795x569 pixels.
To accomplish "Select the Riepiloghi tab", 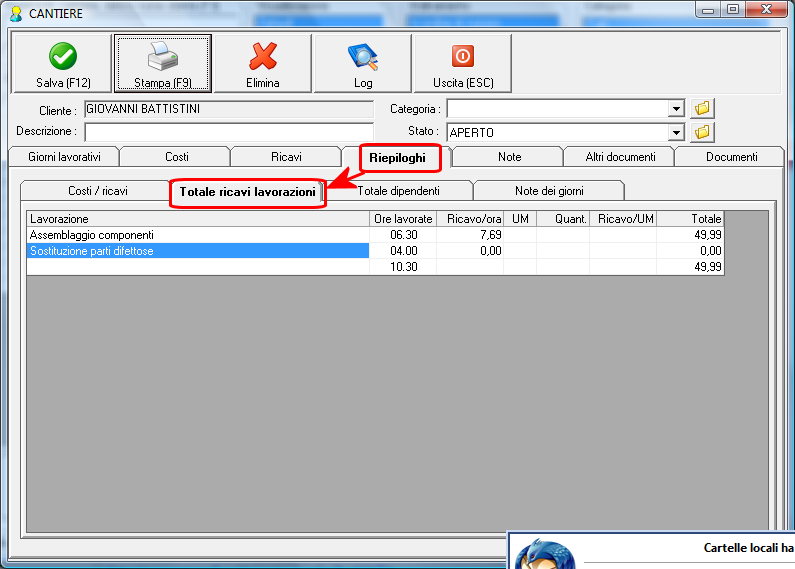I will point(397,158).
